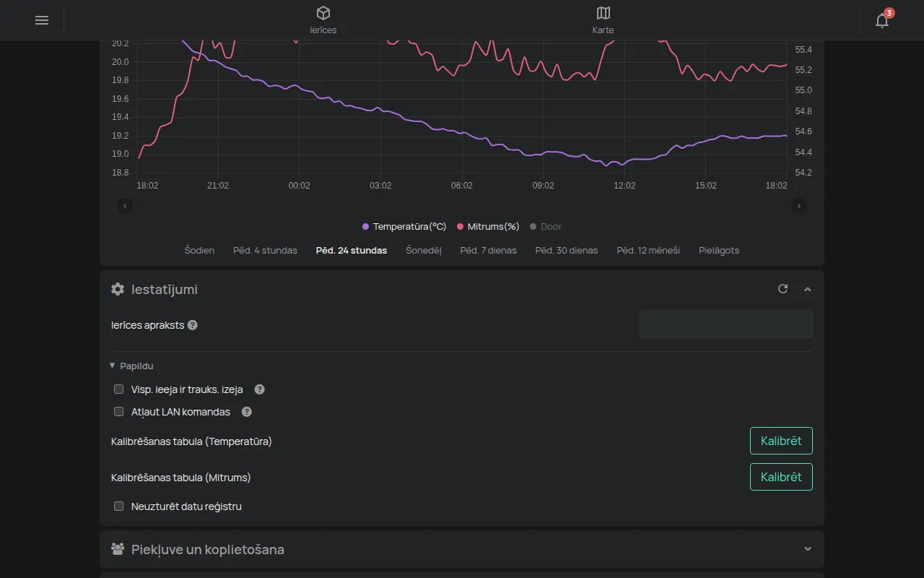Click the Iestatījumi gear icon
This screenshot has height=578, width=924.
click(118, 289)
